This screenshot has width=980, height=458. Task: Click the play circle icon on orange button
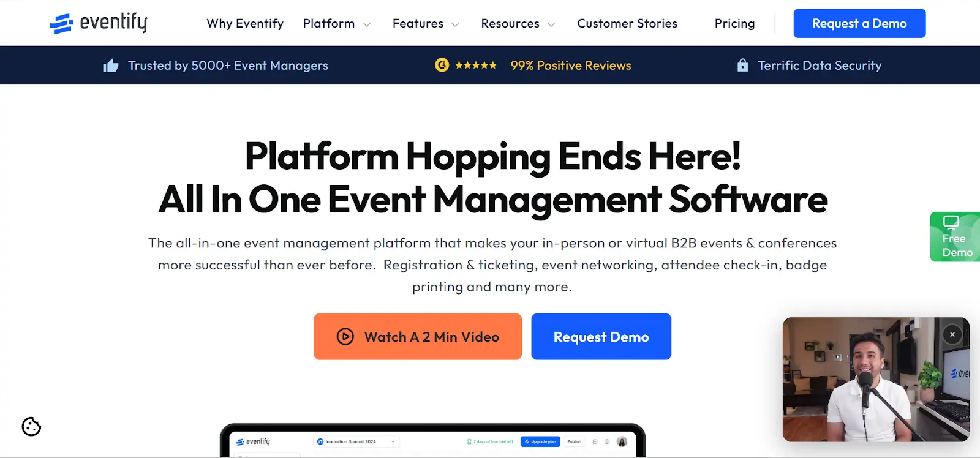point(345,337)
